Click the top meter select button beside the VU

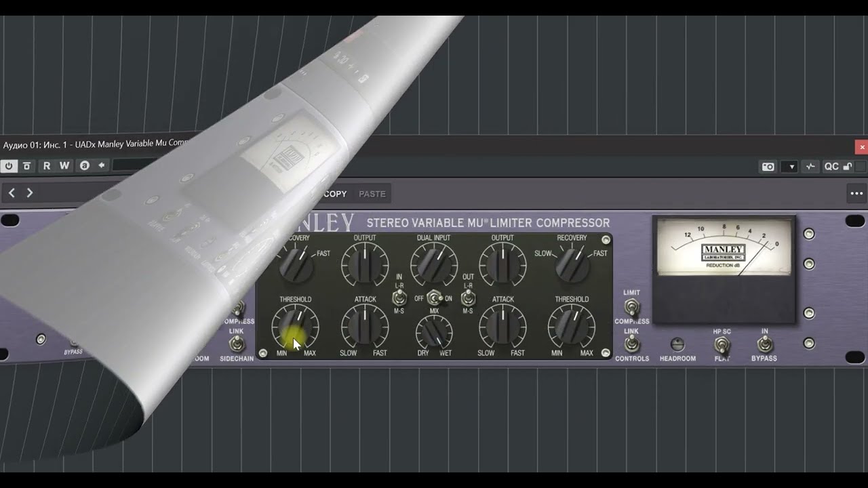[x=808, y=234]
